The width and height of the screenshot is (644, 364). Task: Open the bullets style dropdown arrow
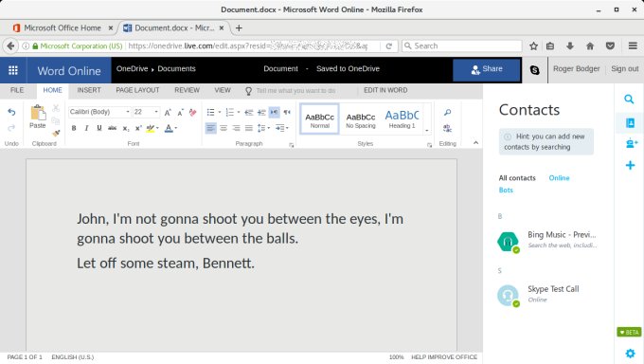click(220, 112)
